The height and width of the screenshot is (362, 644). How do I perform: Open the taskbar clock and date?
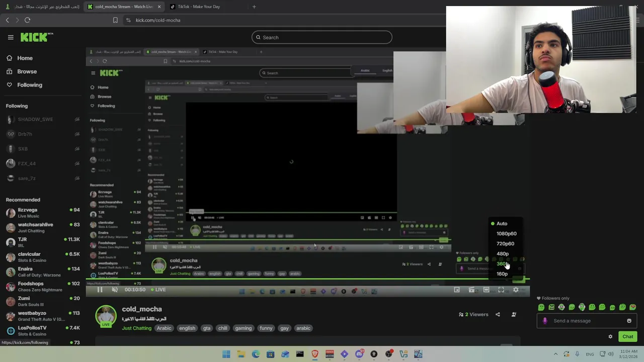click(x=629, y=354)
